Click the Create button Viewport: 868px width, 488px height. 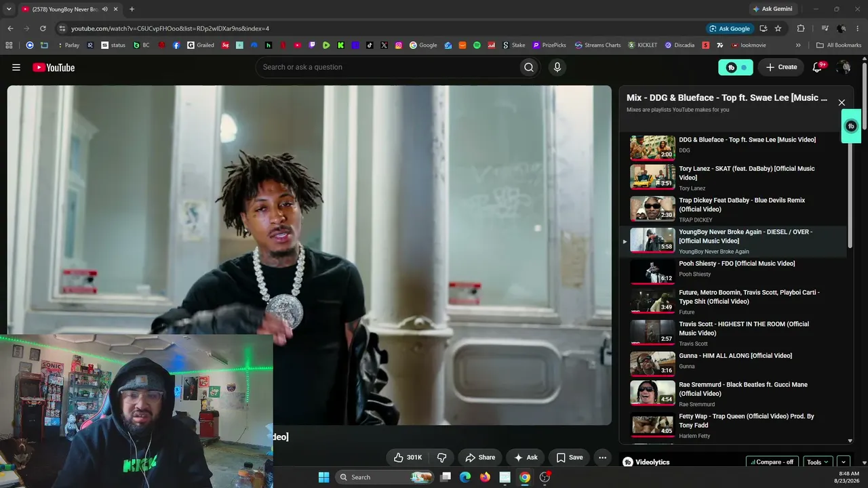coord(781,67)
